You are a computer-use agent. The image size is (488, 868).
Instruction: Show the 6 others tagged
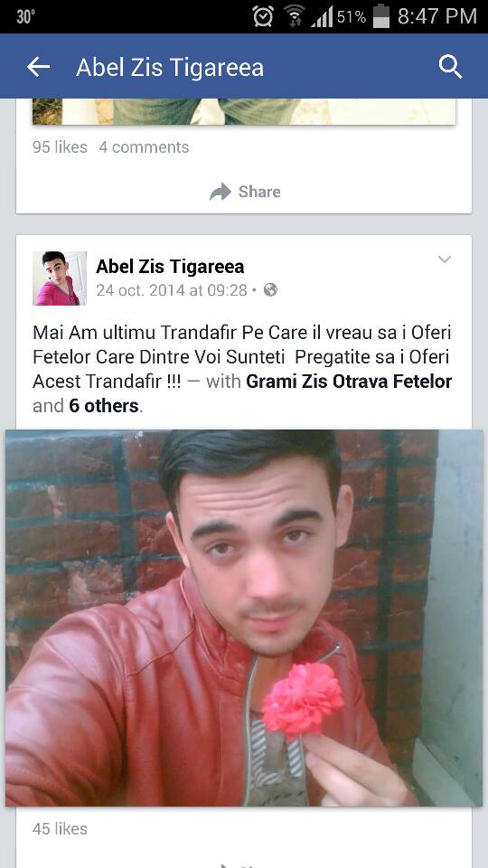pos(103,406)
